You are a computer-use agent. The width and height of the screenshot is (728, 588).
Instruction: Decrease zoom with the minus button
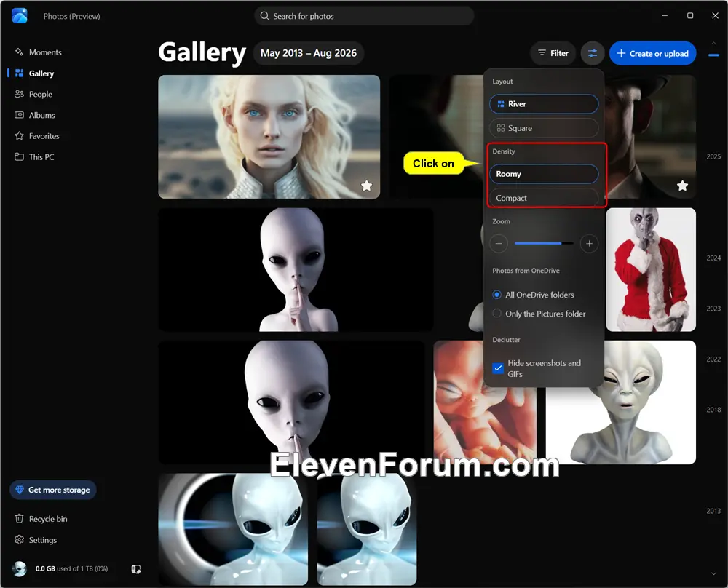click(x=499, y=243)
